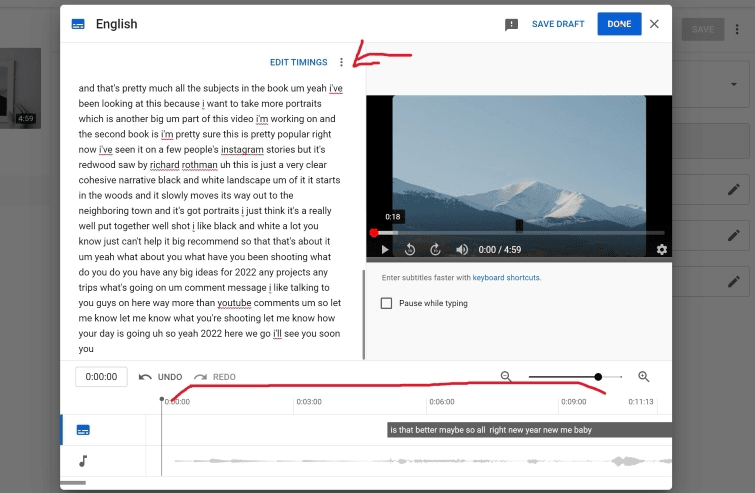The image size is (755, 493).
Task: Click the REDO button
Action: tap(215, 377)
